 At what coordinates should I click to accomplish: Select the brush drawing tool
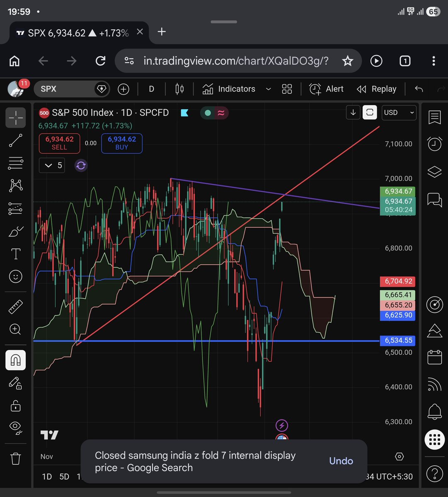pyautogui.click(x=15, y=231)
